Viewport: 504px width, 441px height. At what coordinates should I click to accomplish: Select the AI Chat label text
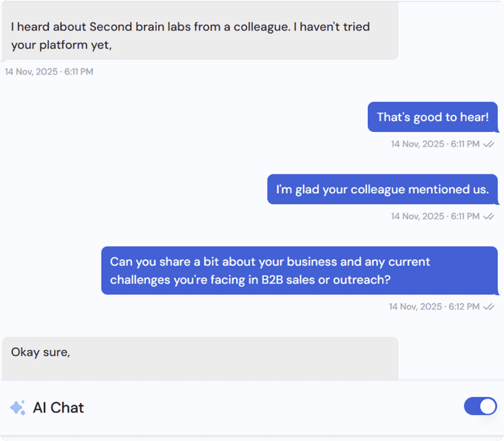click(x=58, y=407)
